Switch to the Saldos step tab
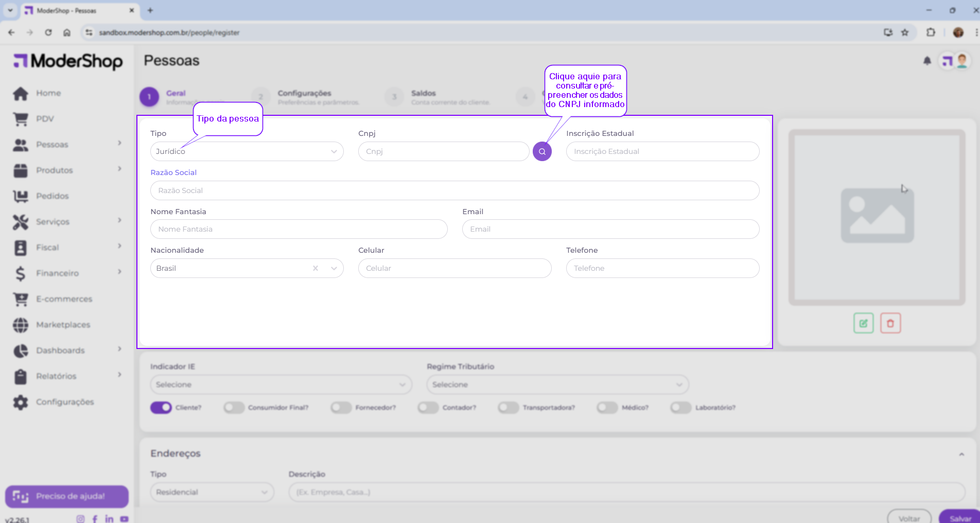 click(x=423, y=94)
